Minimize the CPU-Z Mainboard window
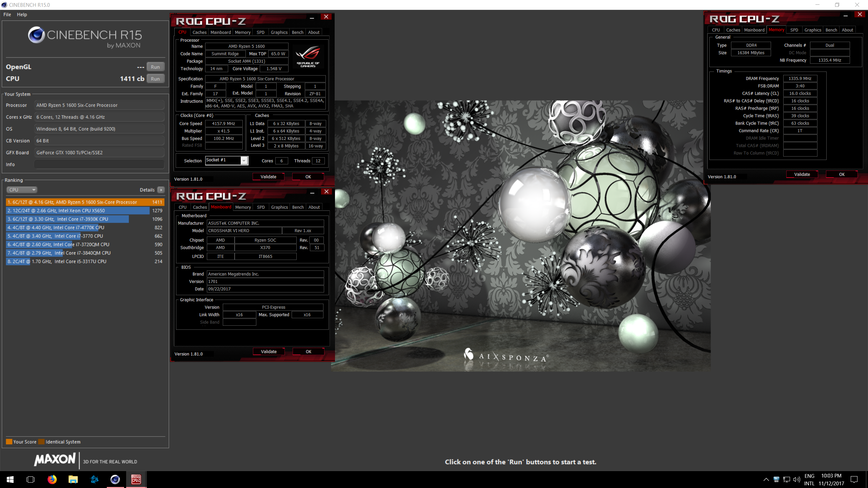This screenshot has height=488, width=868. (312, 192)
